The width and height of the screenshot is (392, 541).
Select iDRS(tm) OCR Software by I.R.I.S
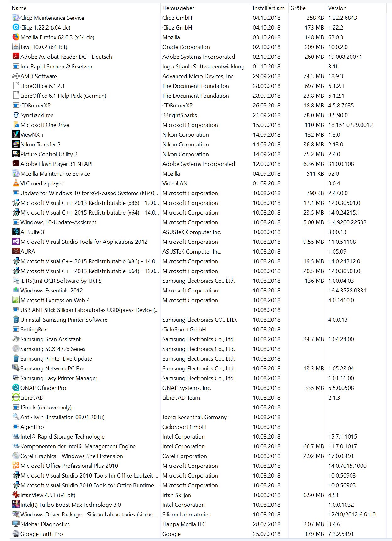point(61,281)
